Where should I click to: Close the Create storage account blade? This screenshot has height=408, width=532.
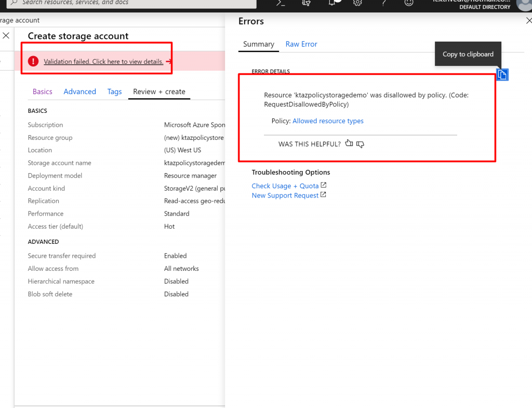coord(6,36)
